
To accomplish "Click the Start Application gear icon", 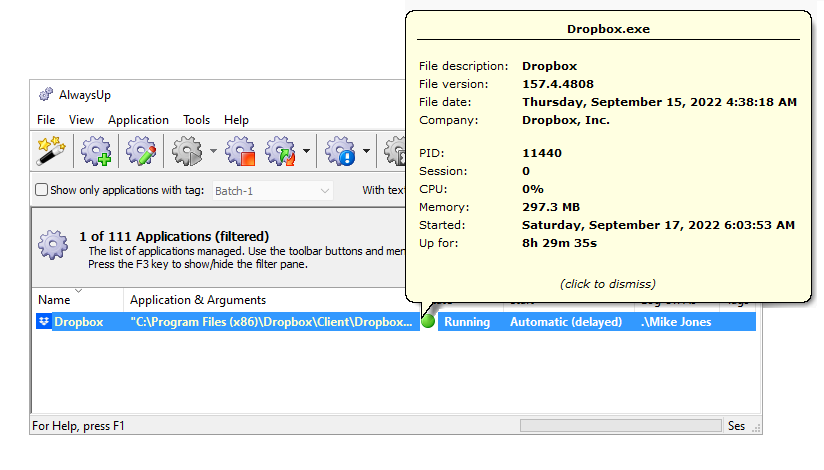I will (187, 151).
